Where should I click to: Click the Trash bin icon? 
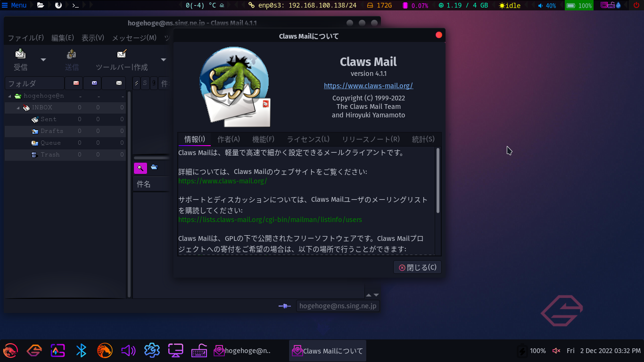click(34, 155)
